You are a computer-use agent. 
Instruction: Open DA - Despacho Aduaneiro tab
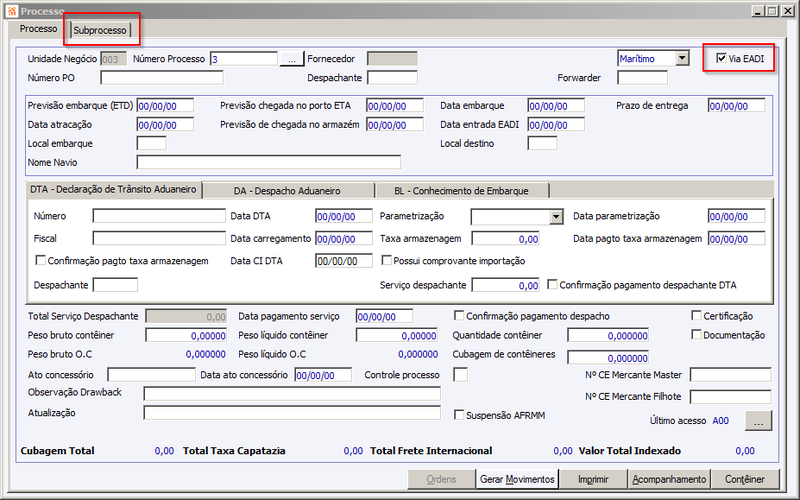tap(287, 191)
